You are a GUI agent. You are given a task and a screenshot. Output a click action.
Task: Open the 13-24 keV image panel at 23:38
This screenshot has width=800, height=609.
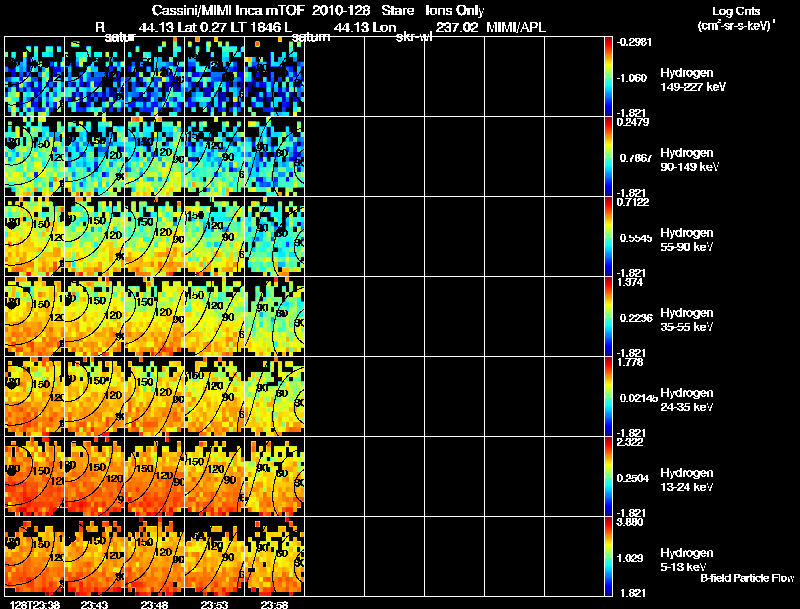point(35,476)
